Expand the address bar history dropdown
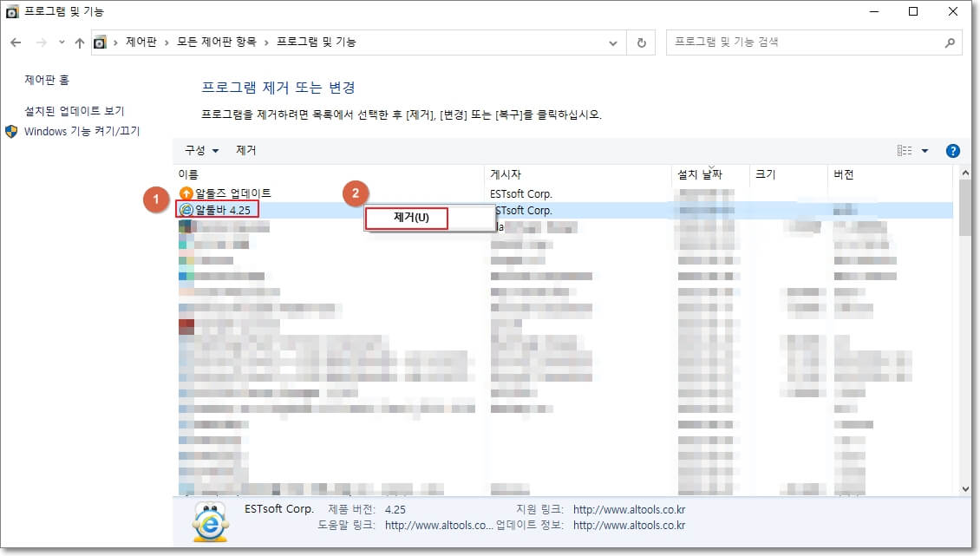980x556 pixels. (613, 43)
